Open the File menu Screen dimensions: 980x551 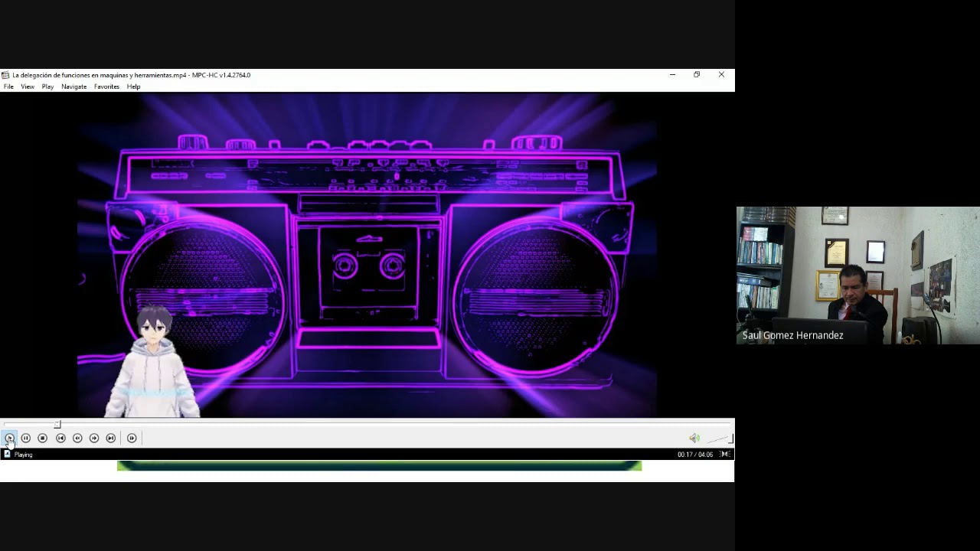8,86
